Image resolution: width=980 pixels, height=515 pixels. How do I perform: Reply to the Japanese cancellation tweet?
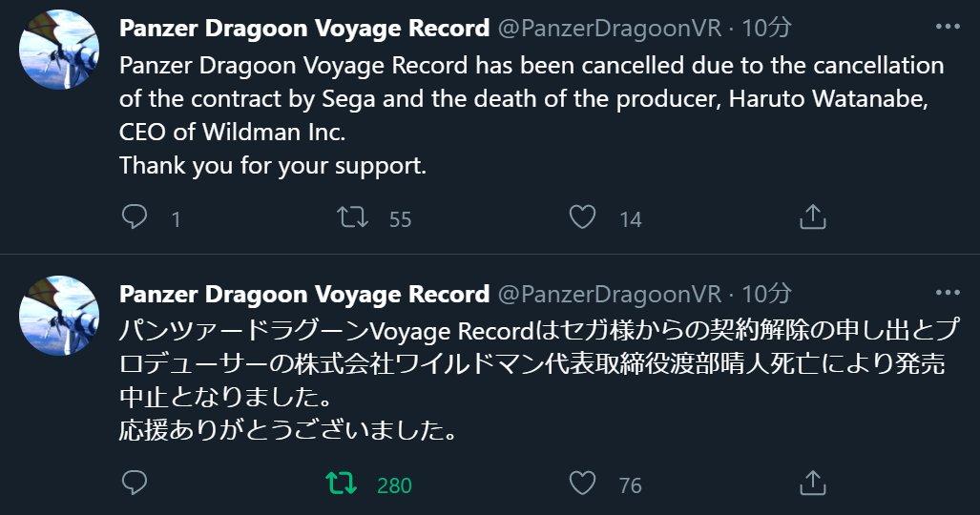(136, 484)
